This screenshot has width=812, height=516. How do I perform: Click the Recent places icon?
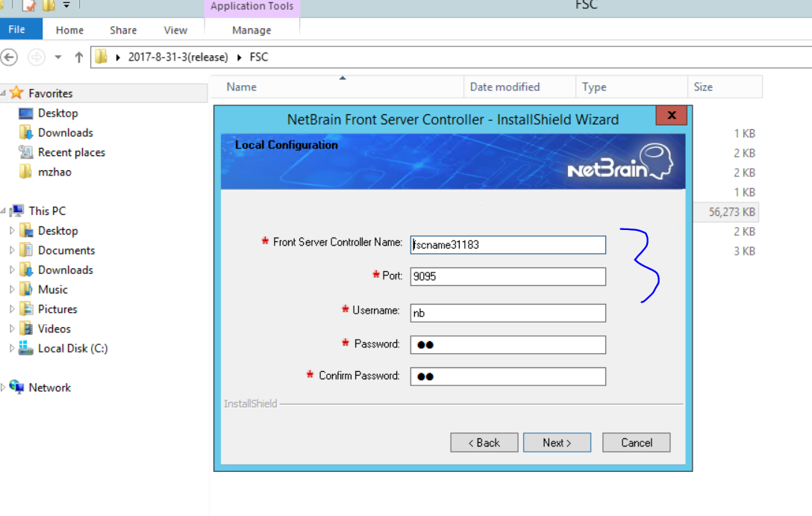(x=26, y=152)
